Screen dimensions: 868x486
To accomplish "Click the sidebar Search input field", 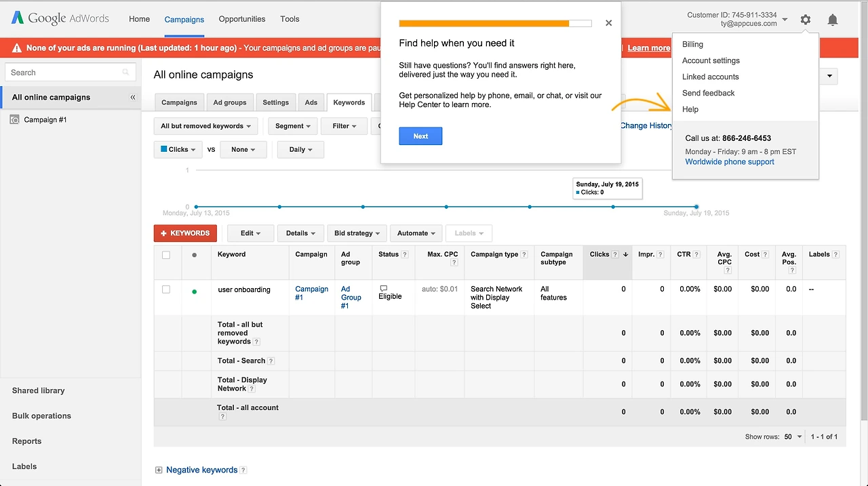I will point(70,73).
